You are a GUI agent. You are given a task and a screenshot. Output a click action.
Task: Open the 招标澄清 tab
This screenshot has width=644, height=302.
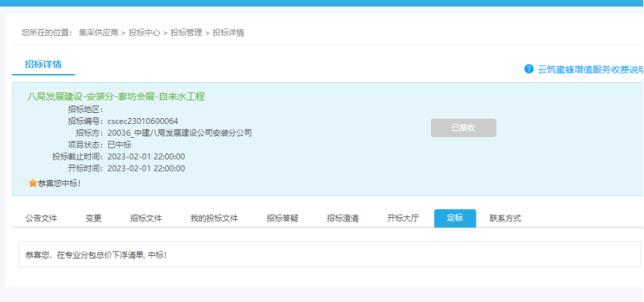[x=342, y=218]
